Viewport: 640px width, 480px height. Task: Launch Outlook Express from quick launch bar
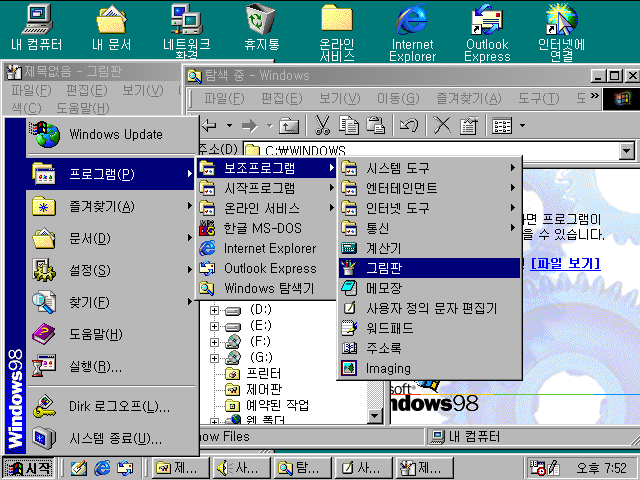click(x=125, y=468)
